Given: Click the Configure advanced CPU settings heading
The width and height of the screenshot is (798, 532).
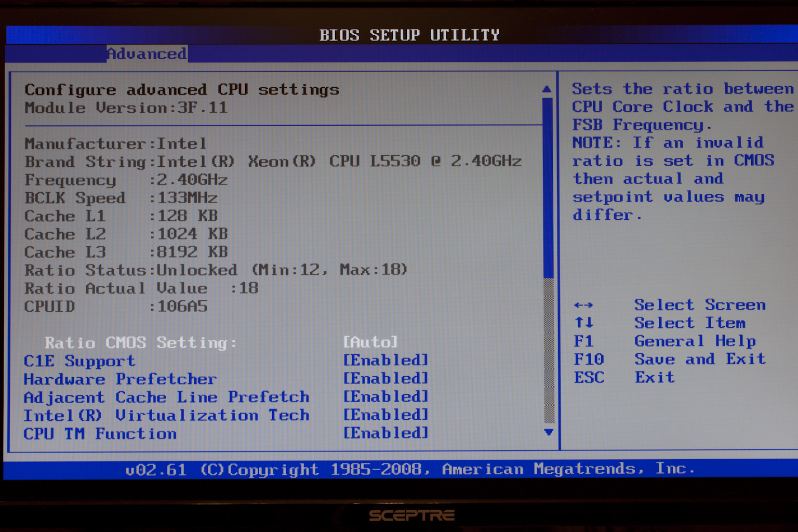Looking at the screenshot, I should [182, 90].
